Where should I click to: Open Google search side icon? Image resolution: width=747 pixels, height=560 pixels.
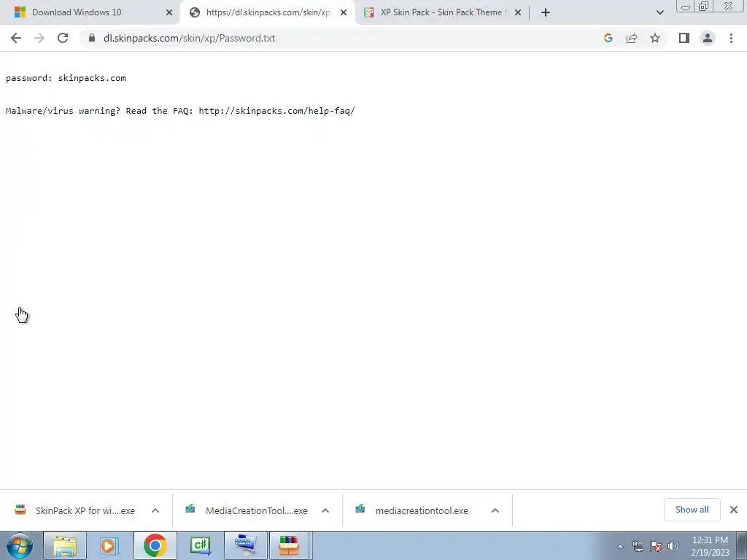pyautogui.click(x=608, y=38)
